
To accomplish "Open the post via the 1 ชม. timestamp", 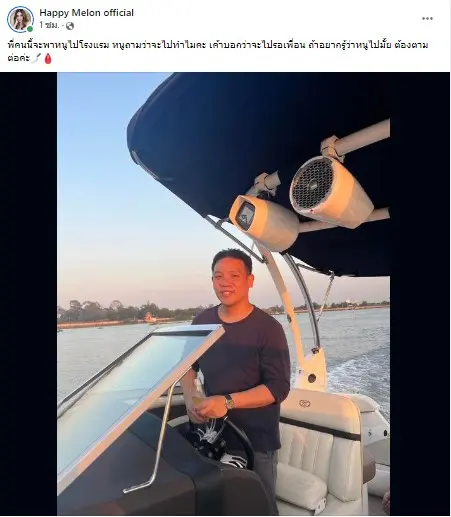I will coord(49,25).
